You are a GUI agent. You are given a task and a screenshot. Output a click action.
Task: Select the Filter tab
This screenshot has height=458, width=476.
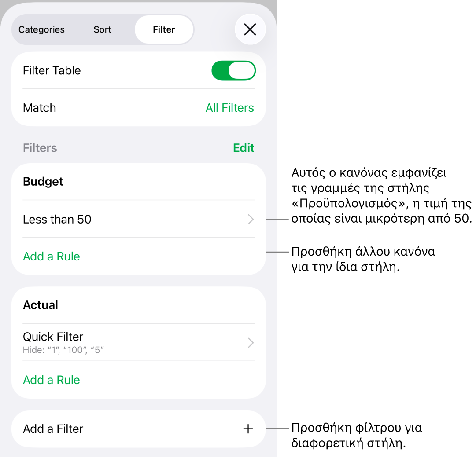tap(164, 29)
